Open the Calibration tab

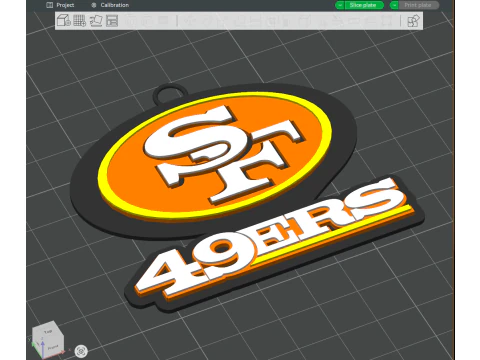[x=110, y=5]
